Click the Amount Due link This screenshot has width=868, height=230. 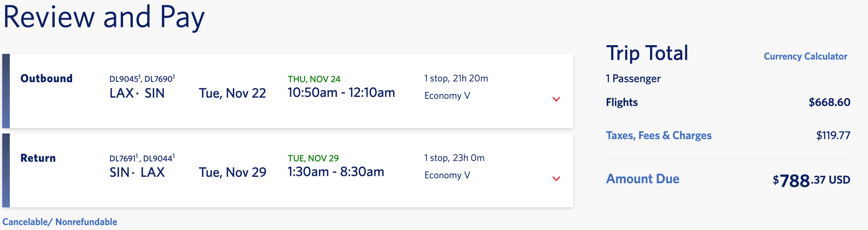coord(642,179)
